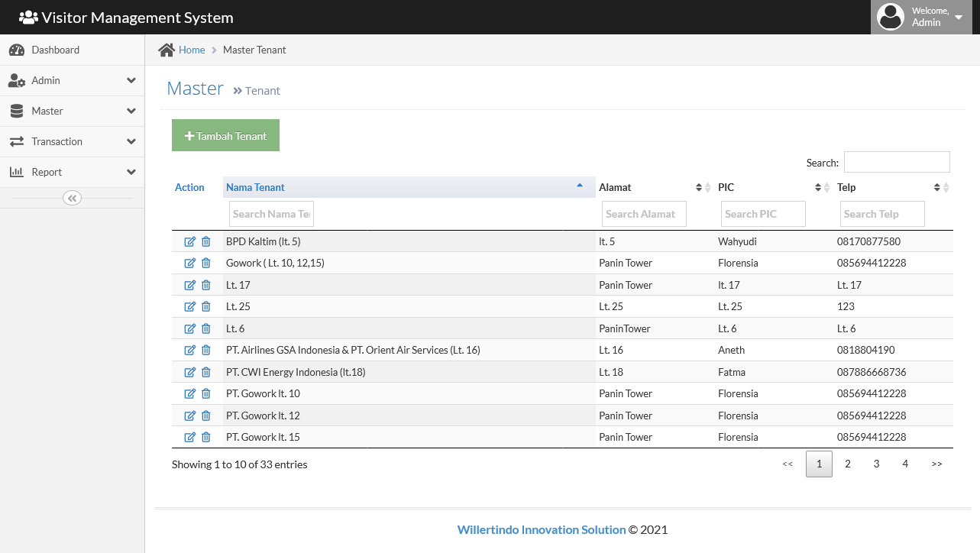Go to previous page with << button
The image size is (980, 553).
tap(788, 464)
